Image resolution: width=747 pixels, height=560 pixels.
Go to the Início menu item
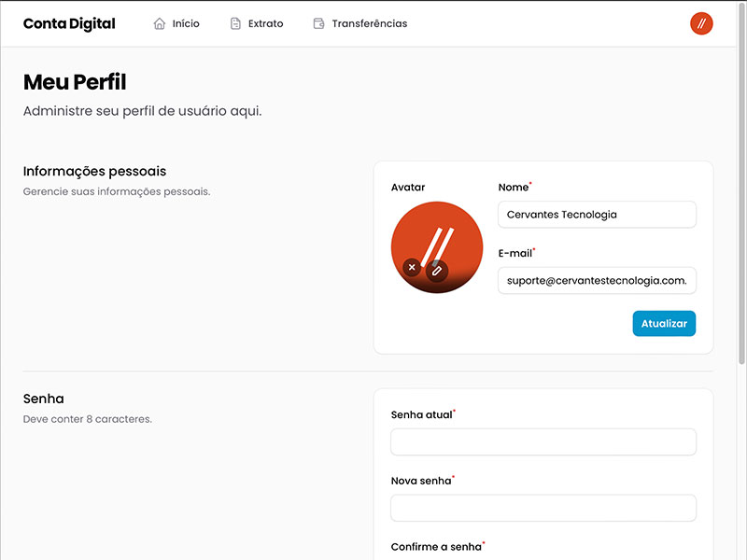point(186,23)
